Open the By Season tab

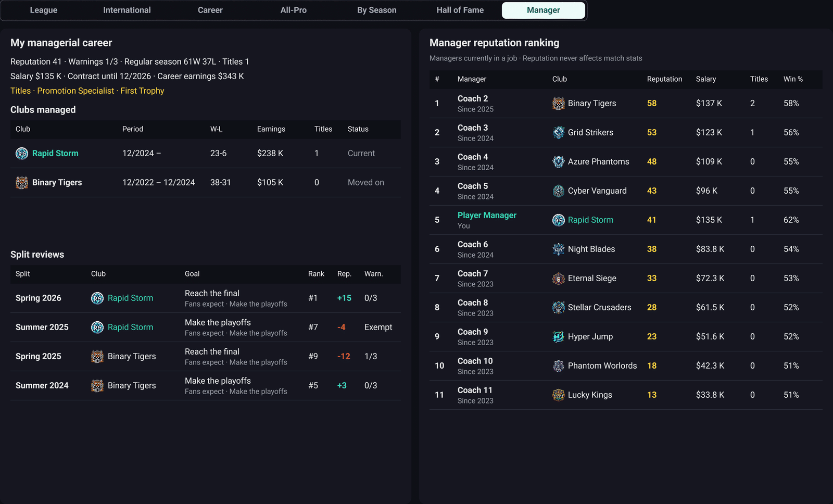[377, 10]
